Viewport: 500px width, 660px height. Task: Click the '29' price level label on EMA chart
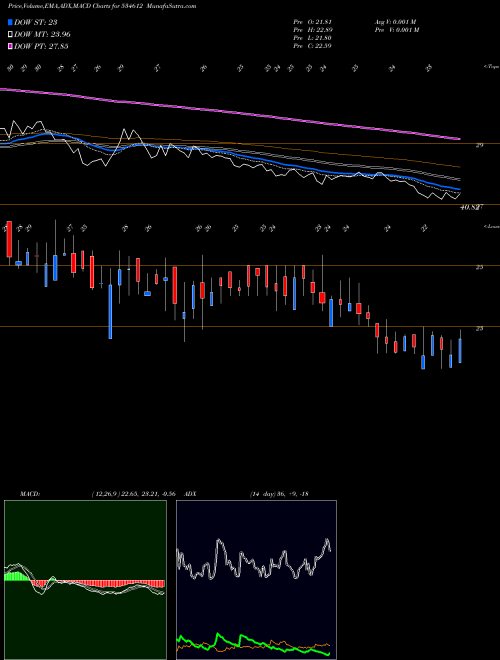point(479,145)
